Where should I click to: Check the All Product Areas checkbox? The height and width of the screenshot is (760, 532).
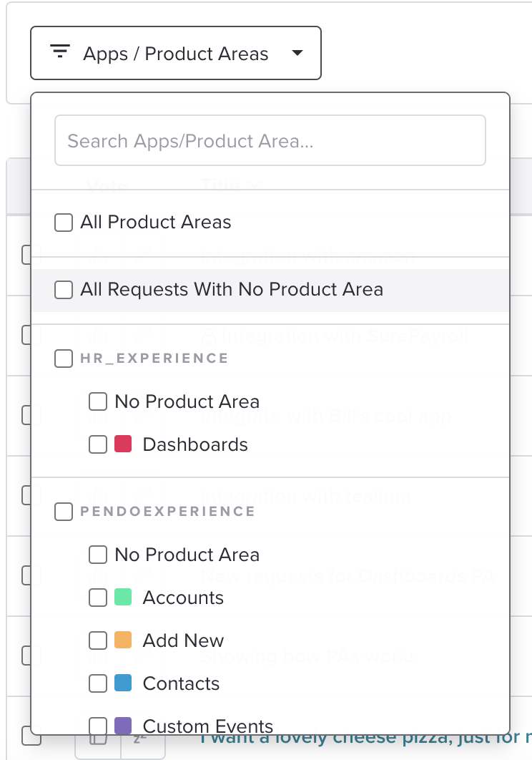point(64,223)
